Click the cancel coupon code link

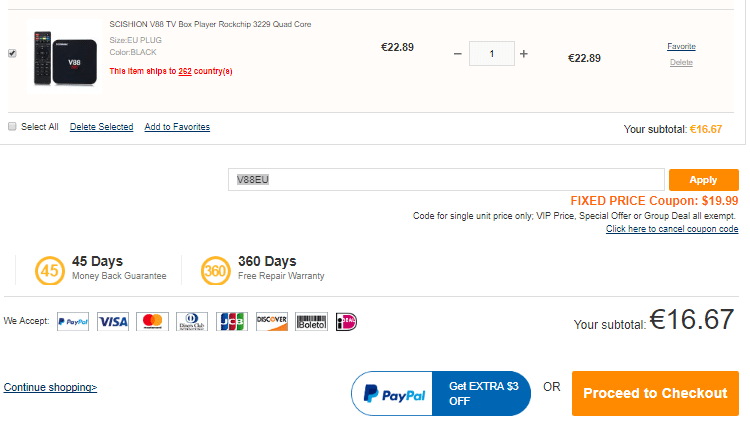[x=672, y=229]
